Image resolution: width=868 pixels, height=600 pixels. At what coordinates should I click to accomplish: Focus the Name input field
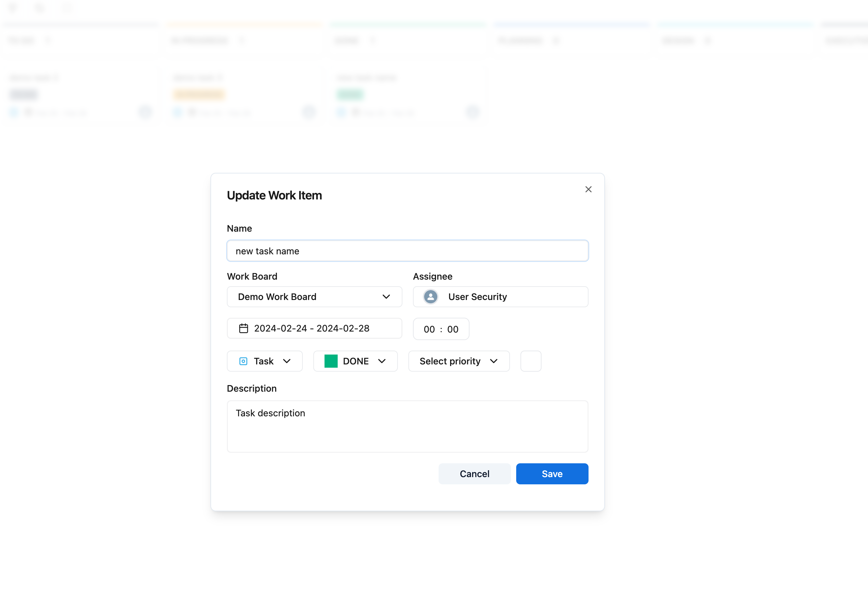(x=407, y=251)
